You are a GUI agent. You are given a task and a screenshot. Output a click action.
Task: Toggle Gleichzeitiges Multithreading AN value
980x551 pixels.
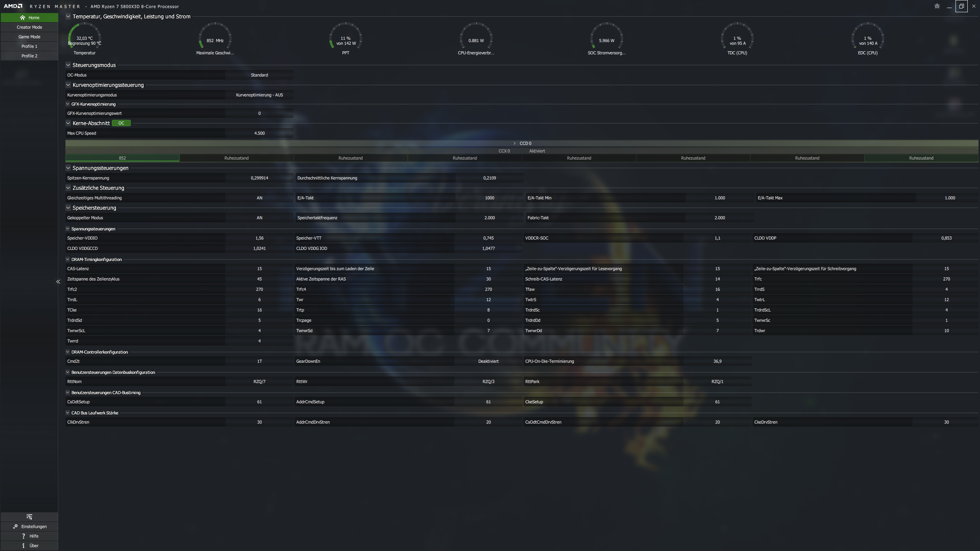point(259,198)
